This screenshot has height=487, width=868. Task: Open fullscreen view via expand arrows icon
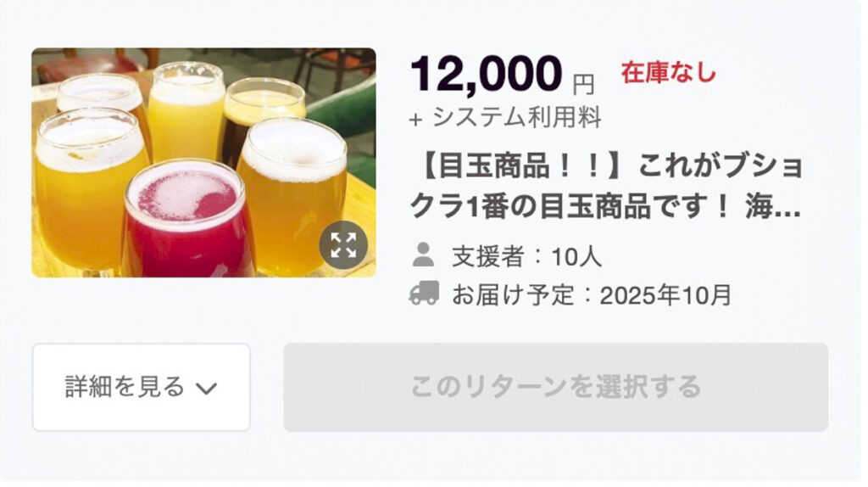point(343,245)
